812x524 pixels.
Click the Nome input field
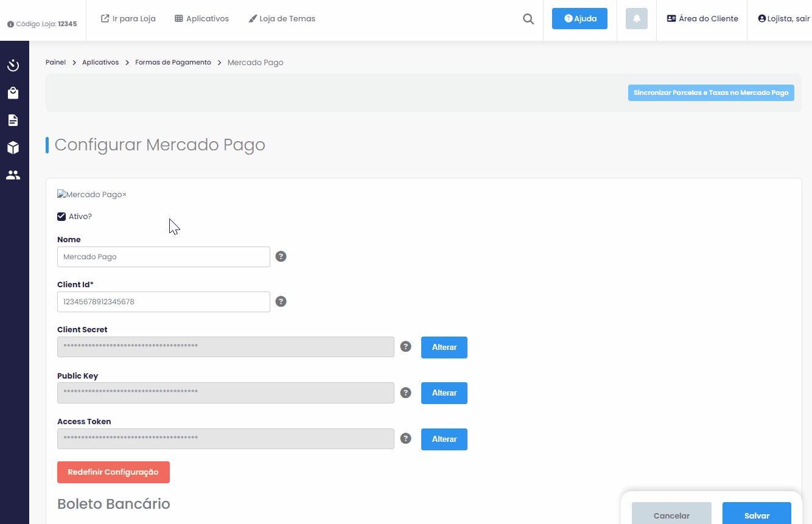coord(164,257)
